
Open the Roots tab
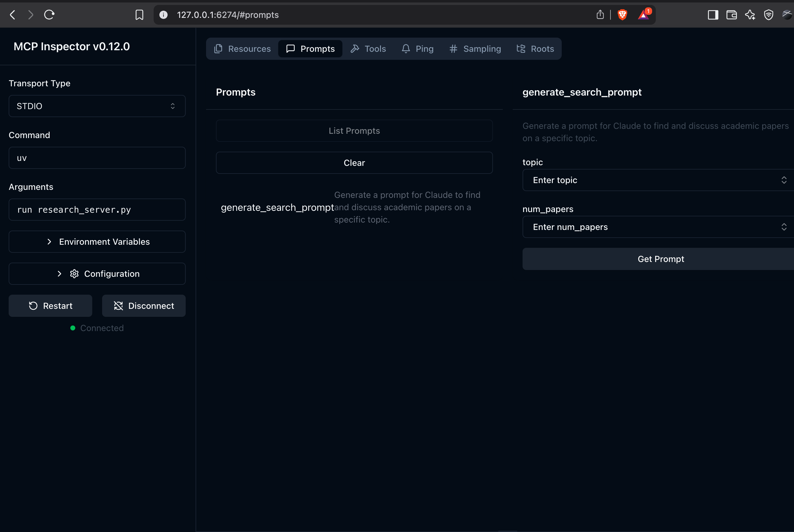(x=535, y=49)
